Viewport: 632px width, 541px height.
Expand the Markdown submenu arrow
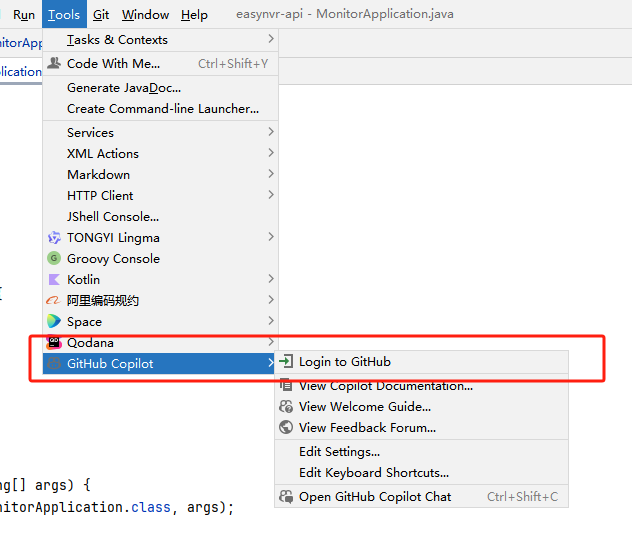271,174
